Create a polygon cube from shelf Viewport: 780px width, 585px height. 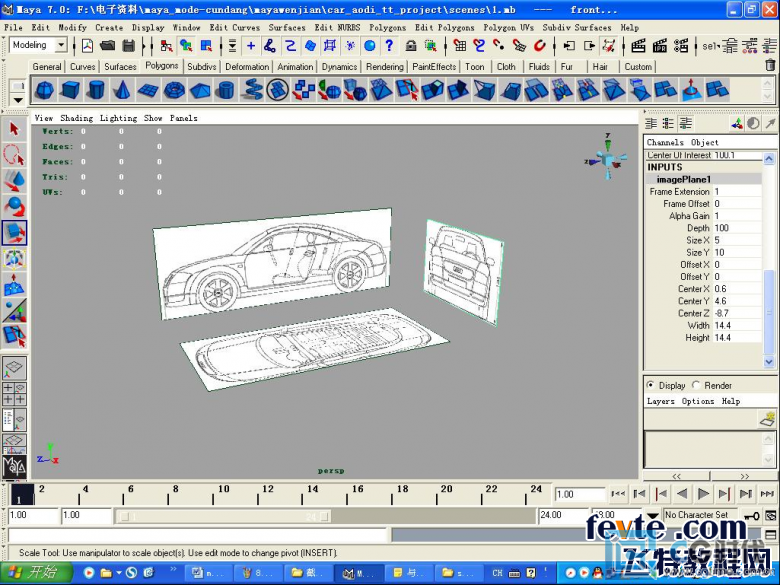[x=70, y=90]
